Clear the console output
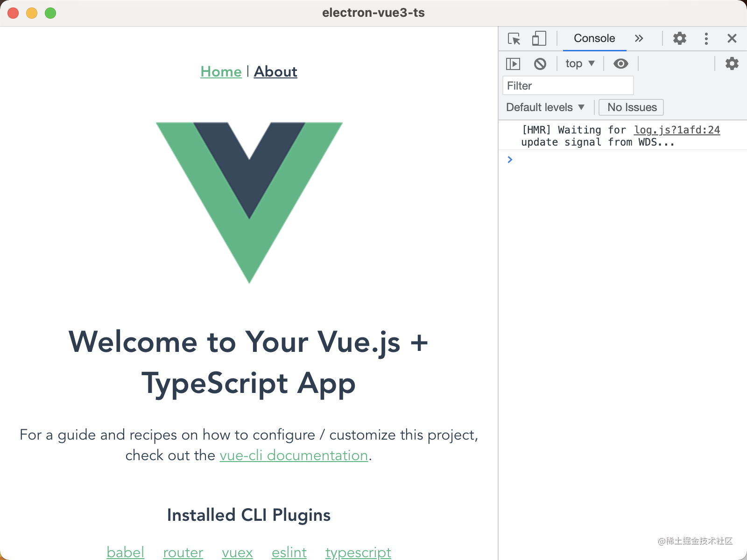 [x=540, y=63]
